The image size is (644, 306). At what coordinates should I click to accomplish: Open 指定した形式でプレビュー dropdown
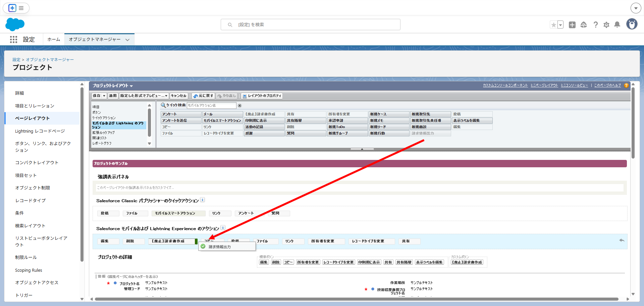(x=166, y=96)
